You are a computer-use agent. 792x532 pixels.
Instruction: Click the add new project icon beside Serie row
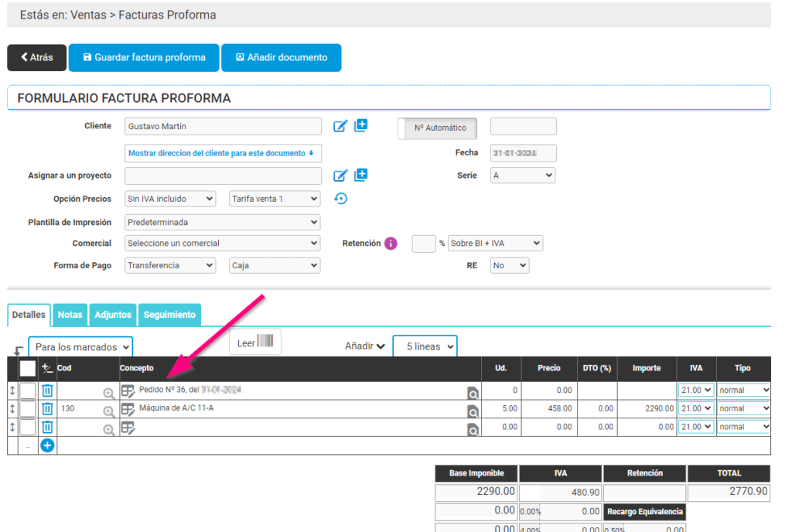point(360,175)
